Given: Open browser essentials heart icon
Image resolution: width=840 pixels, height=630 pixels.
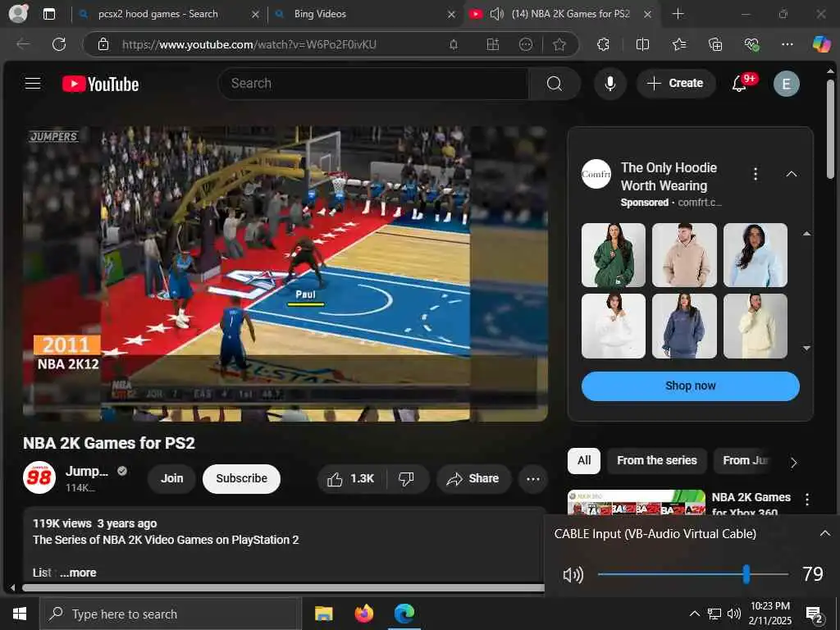Looking at the screenshot, I should (x=751, y=44).
